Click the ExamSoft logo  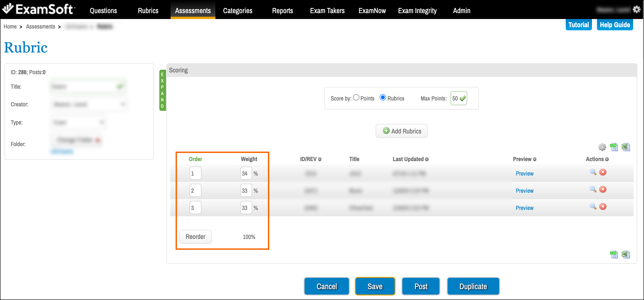[x=38, y=9]
